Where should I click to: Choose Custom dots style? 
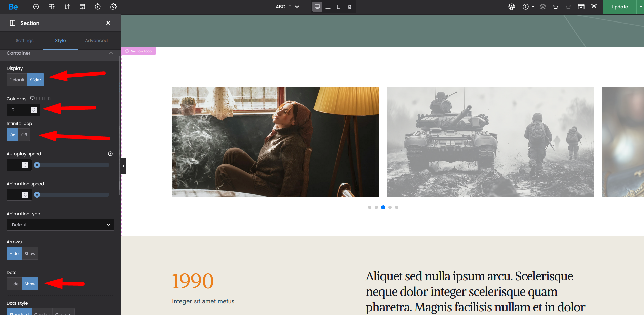[x=64, y=312]
